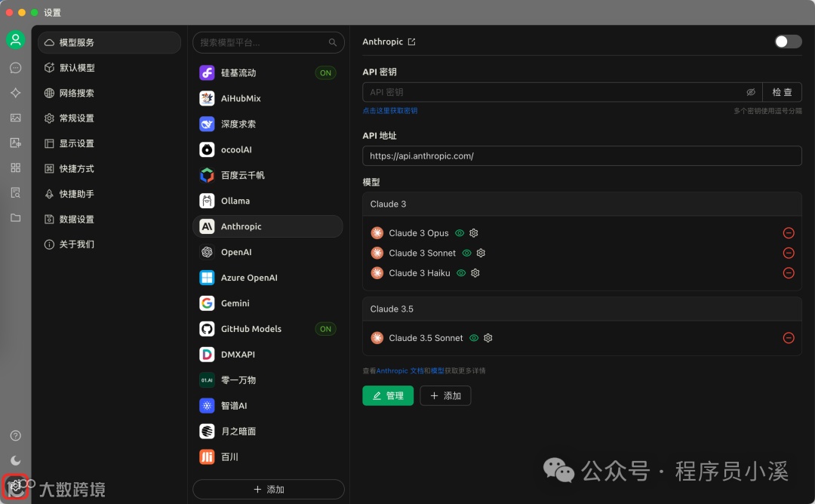Click the Anthropic external link icon

tap(412, 41)
